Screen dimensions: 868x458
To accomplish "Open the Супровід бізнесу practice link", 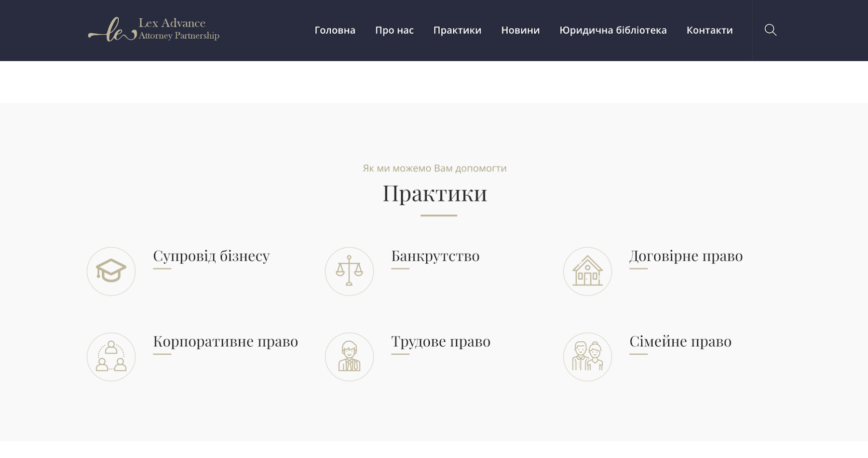I will pyautogui.click(x=211, y=256).
